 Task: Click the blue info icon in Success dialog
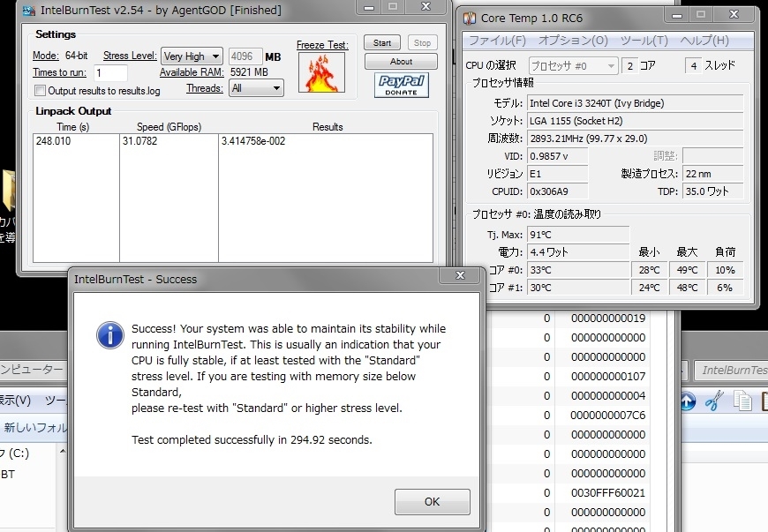click(x=110, y=335)
